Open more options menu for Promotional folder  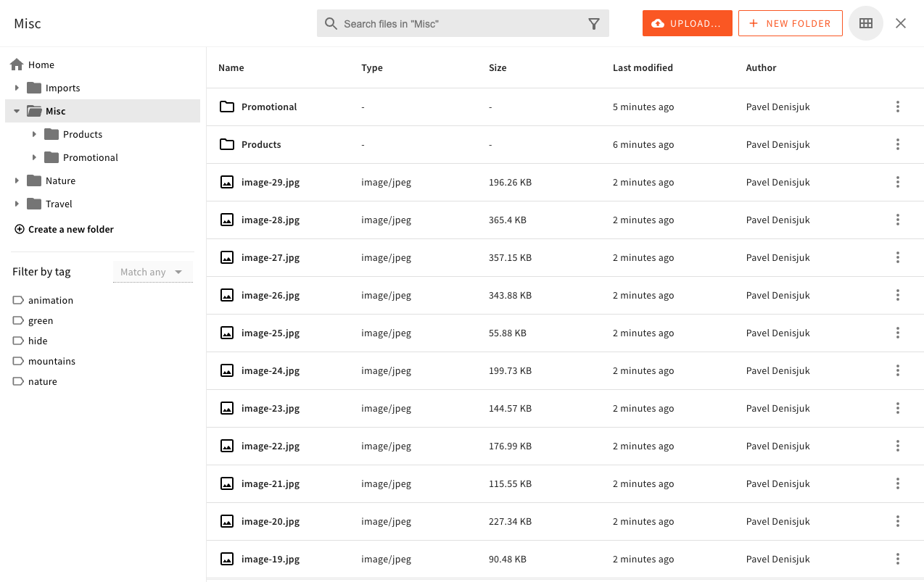[897, 107]
